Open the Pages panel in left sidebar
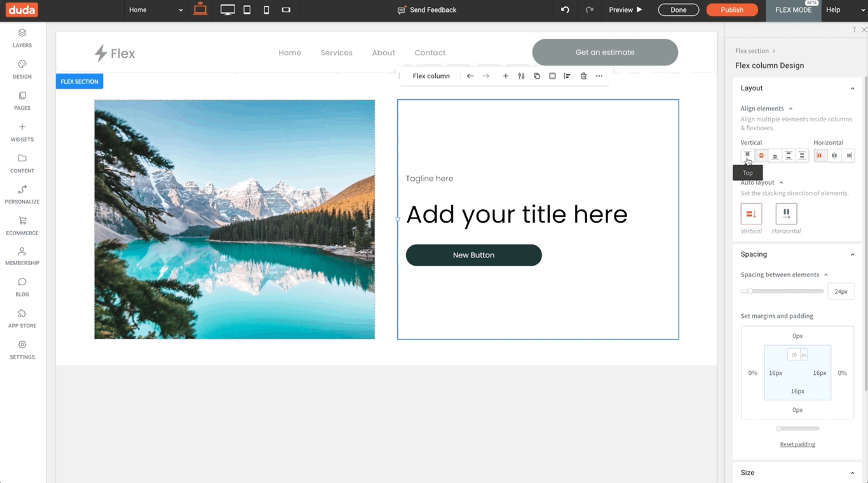 click(22, 101)
